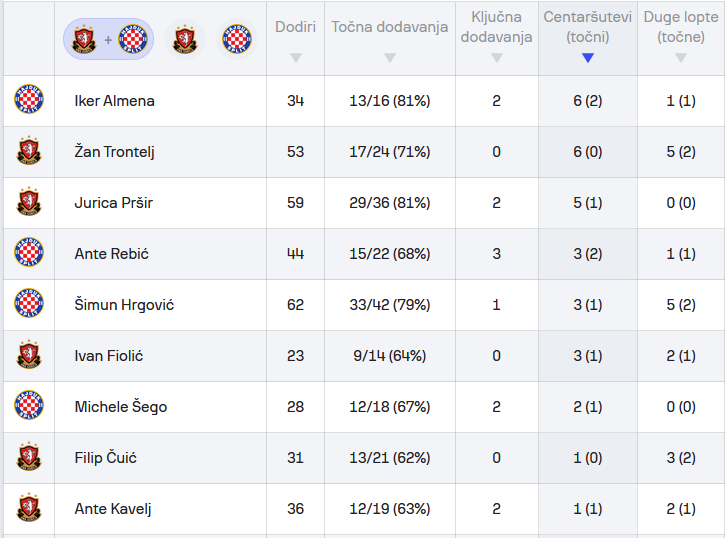Click the sort arrow under Točna dodavanja

(x=389, y=57)
